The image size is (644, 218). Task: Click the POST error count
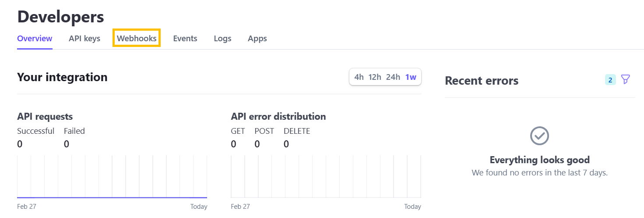coord(257,144)
